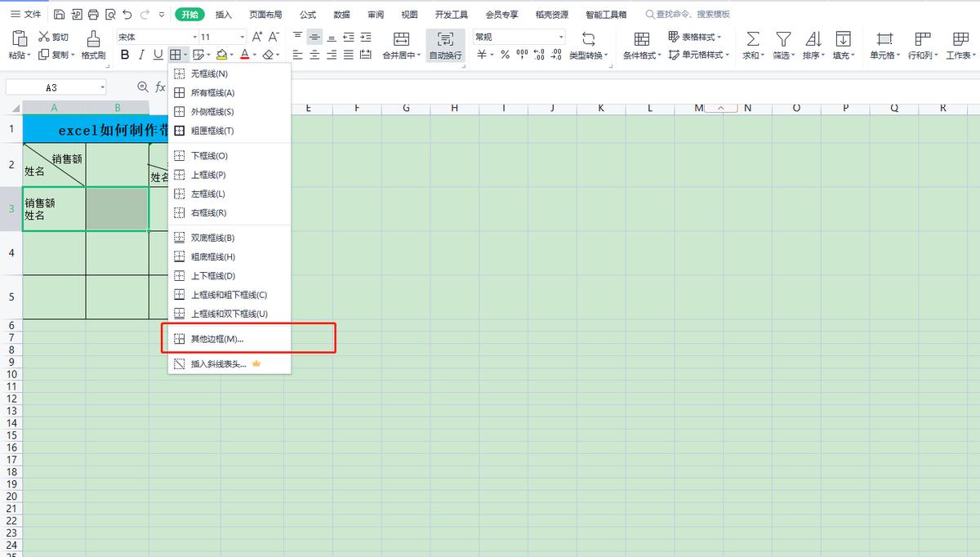Click the fx insert function icon
Viewport: 980px width, 557px height.
[161, 87]
